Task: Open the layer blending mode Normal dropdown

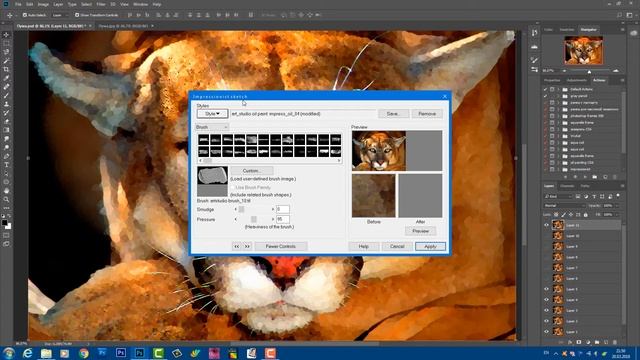Action: tap(564, 205)
